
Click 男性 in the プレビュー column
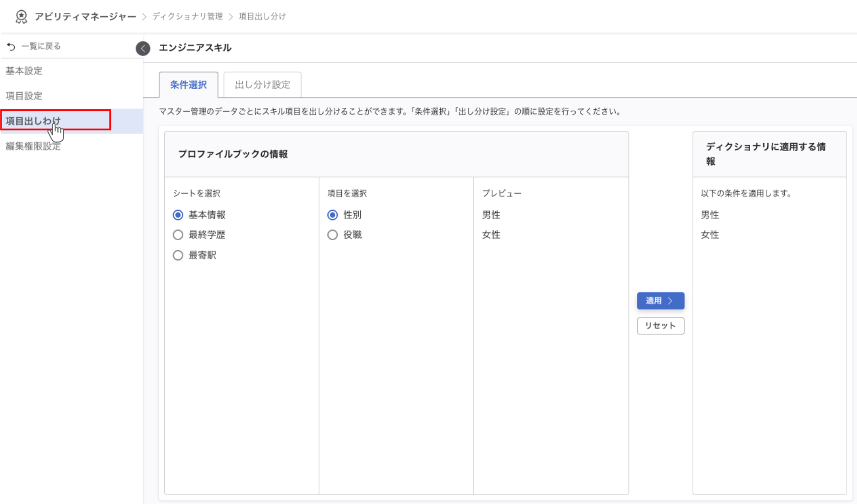491,215
